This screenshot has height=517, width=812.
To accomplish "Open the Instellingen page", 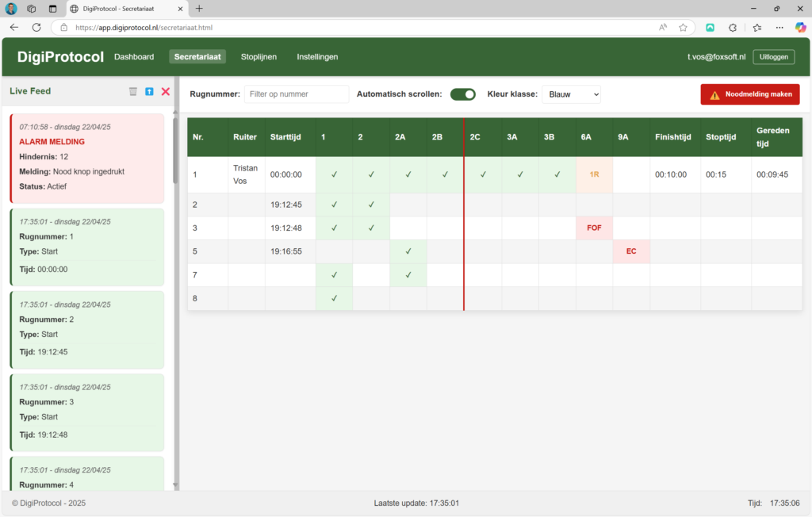I will click(317, 57).
